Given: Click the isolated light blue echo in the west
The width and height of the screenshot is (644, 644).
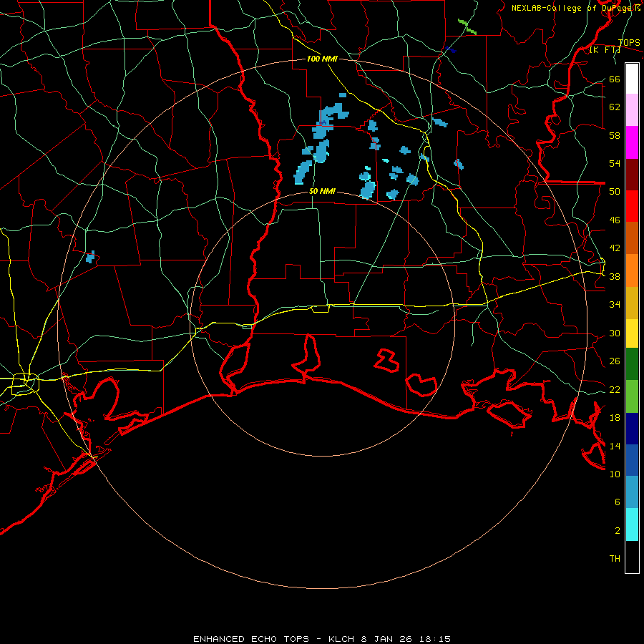Looking at the screenshot, I should click(90, 257).
